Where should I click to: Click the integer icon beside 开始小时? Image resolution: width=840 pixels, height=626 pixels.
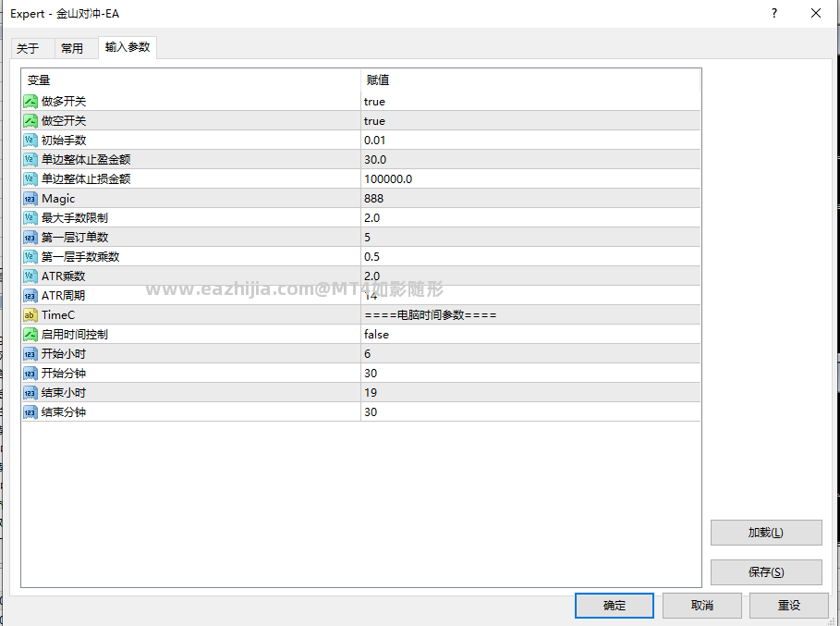[x=30, y=354]
